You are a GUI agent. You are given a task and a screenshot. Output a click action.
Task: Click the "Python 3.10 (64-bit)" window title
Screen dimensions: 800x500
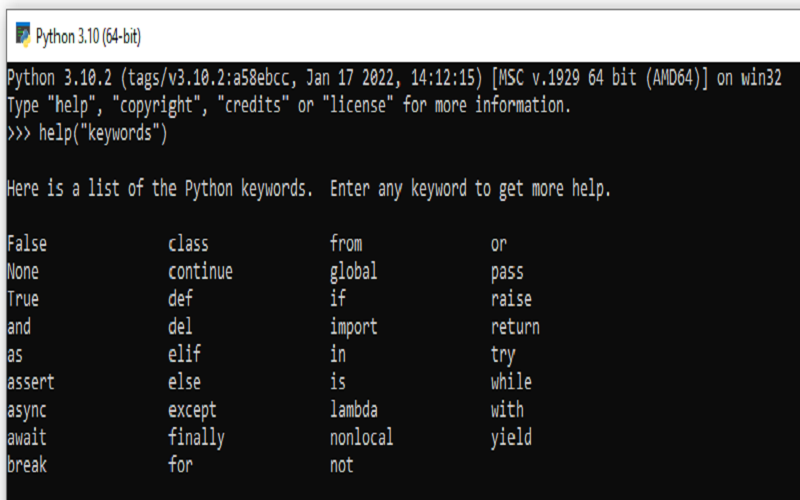(88, 37)
